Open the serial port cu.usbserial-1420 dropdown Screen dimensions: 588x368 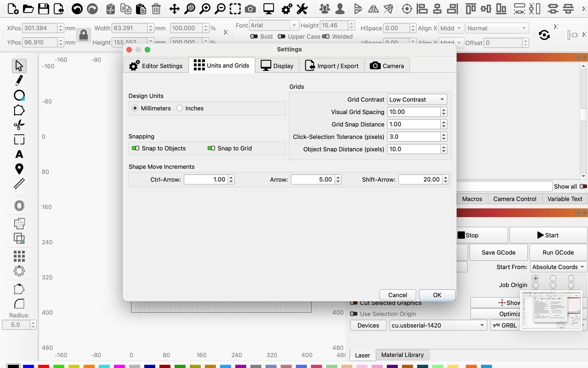pos(438,325)
